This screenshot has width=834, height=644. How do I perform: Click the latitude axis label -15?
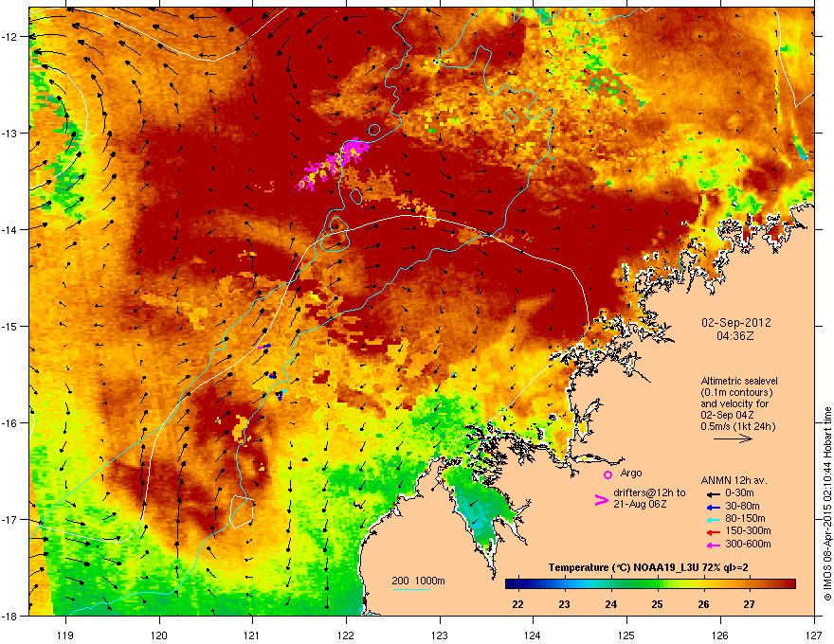coord(9,326)
